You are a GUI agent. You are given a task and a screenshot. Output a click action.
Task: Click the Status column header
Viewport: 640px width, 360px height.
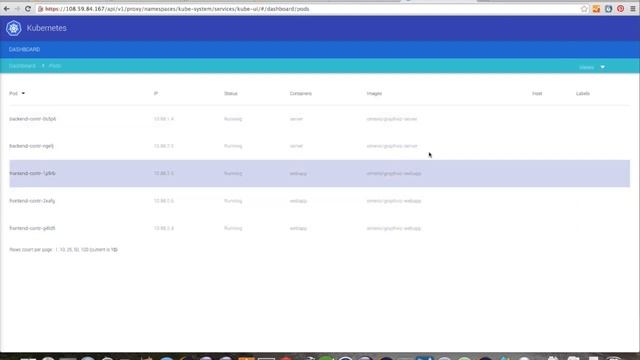[231, 93]
